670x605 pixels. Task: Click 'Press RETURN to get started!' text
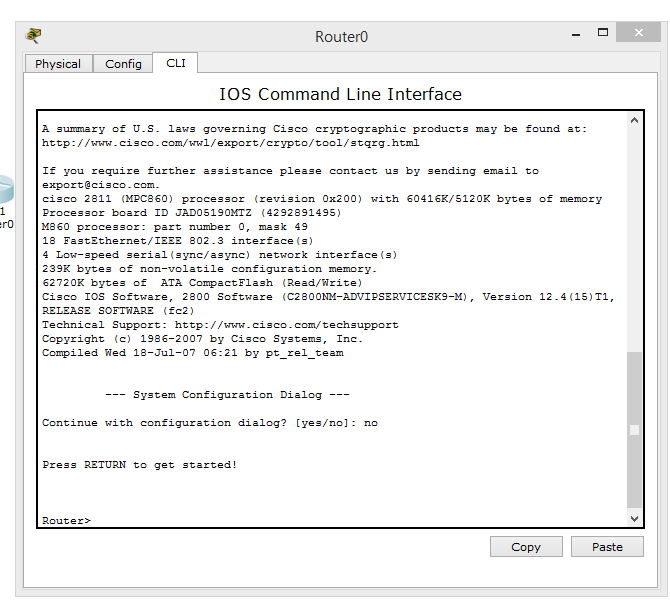coord(139,464)
